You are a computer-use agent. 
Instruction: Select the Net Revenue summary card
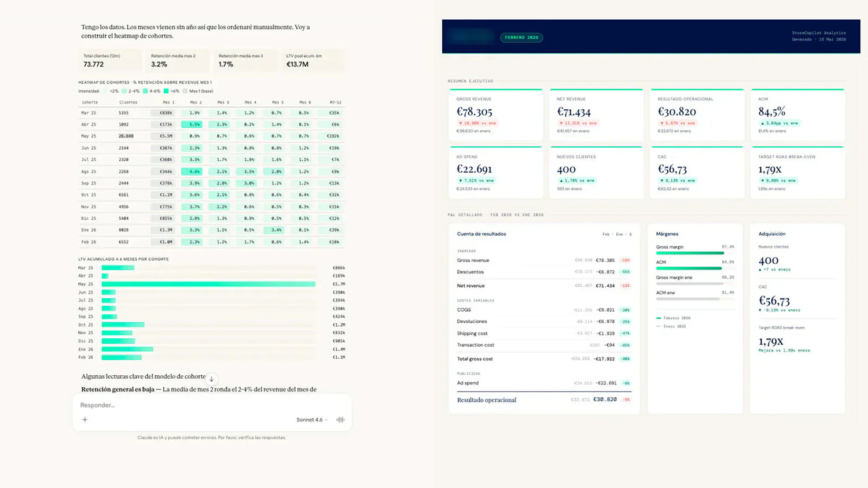click(596, 114)
